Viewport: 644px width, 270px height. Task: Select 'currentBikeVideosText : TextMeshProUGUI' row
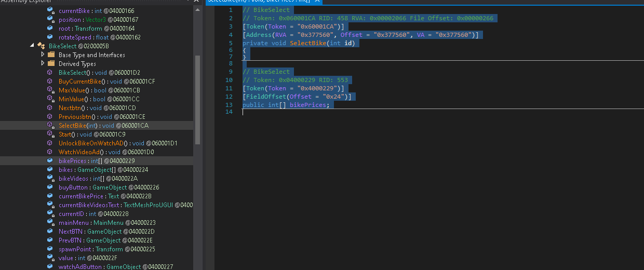tap(97, 205)
